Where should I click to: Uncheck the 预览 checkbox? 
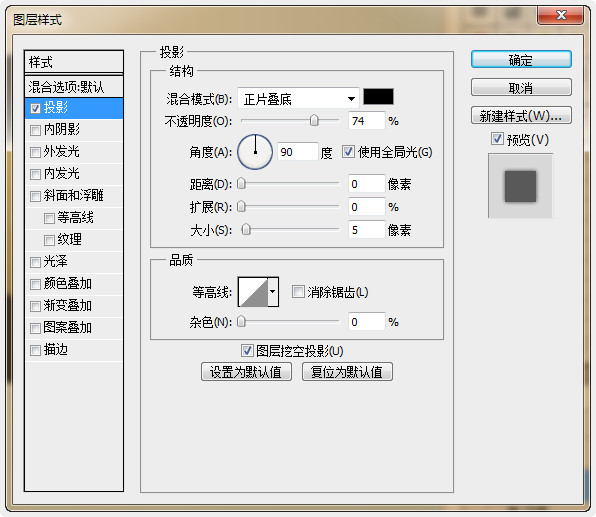tap(497, 138)
